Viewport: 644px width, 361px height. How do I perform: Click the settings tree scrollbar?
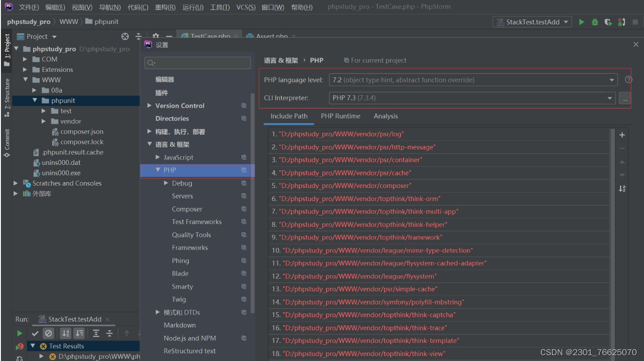pos(252,203)
